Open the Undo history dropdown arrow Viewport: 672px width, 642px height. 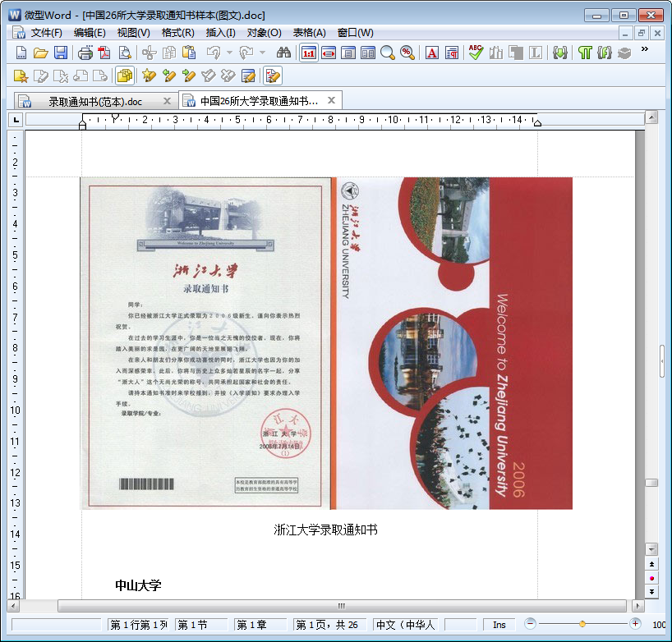click(x=229, y=53)
